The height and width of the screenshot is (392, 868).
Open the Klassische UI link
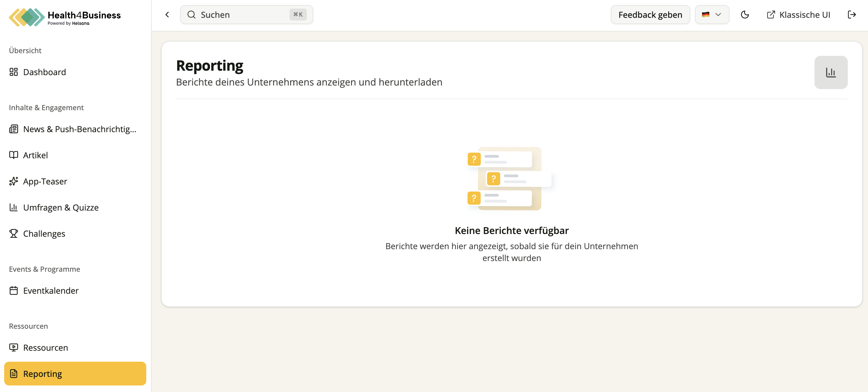click(x=798, y=15)
